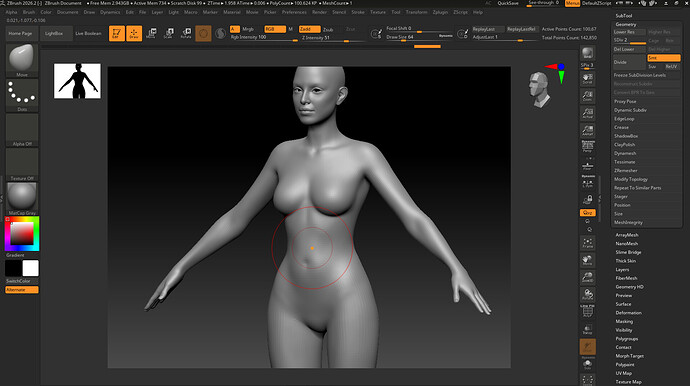The height and width of the screenshot is (386, 690).
Task: Toggle the Mrgb button
Action: (x=248, y=29)
